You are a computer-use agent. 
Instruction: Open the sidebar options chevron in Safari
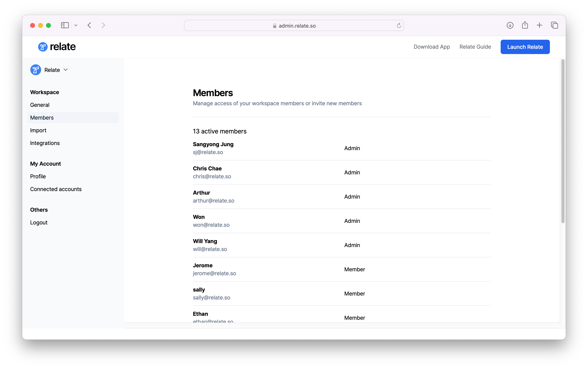click(76, 25)
